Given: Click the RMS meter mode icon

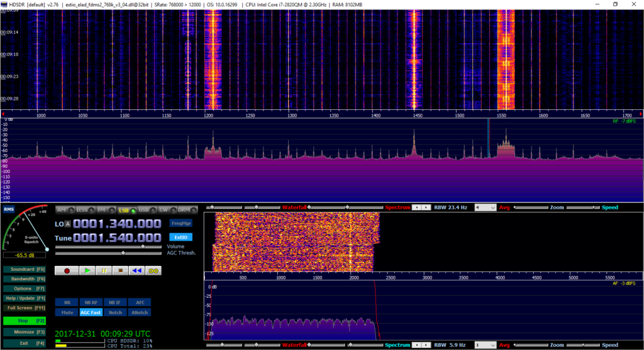Looking at the screenshot, I should tap(9, 209).
